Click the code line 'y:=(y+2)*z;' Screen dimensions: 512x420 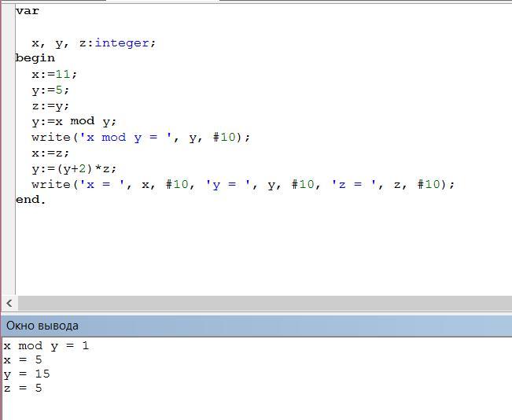(x=74, y=169)
